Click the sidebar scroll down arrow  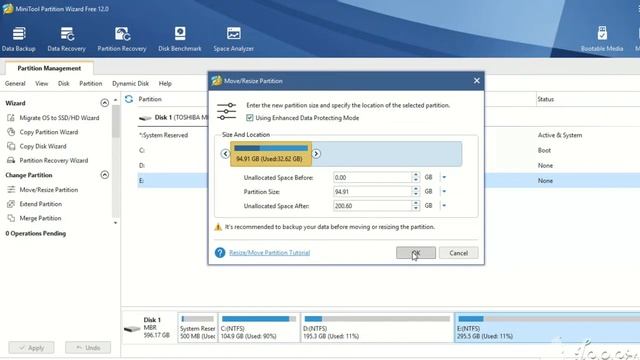(x=116, y=223)
